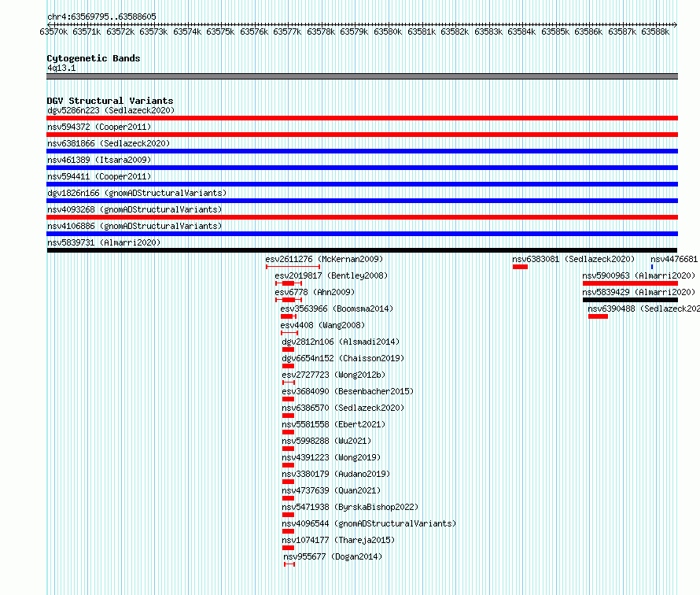
Task: Select the nsv4096544 (gnomADStructuralVariants) label
Action: [369, 523]
